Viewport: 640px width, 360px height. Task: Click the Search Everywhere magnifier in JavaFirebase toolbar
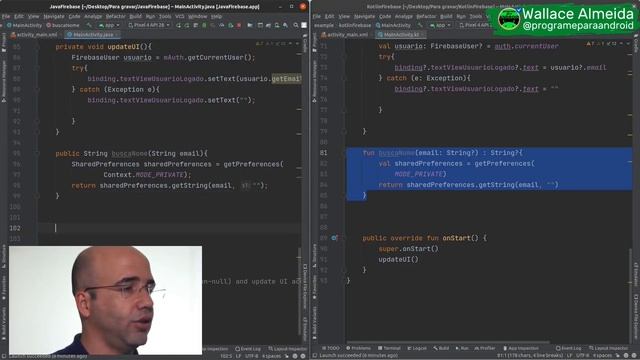[x=296, y=25]
